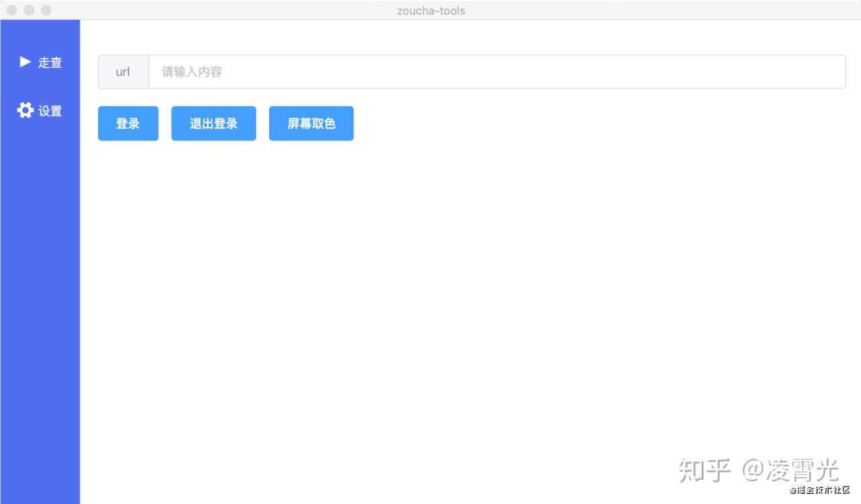Click the small 掘金技术社区 watermark
This screenshot has height=504, width=861.
[x=820, y=490]
